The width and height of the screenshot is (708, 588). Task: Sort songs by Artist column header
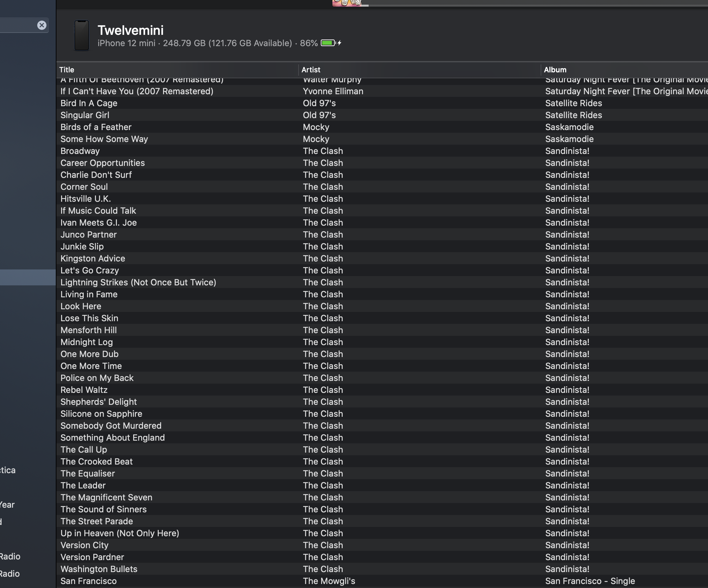tap(310, 70)
